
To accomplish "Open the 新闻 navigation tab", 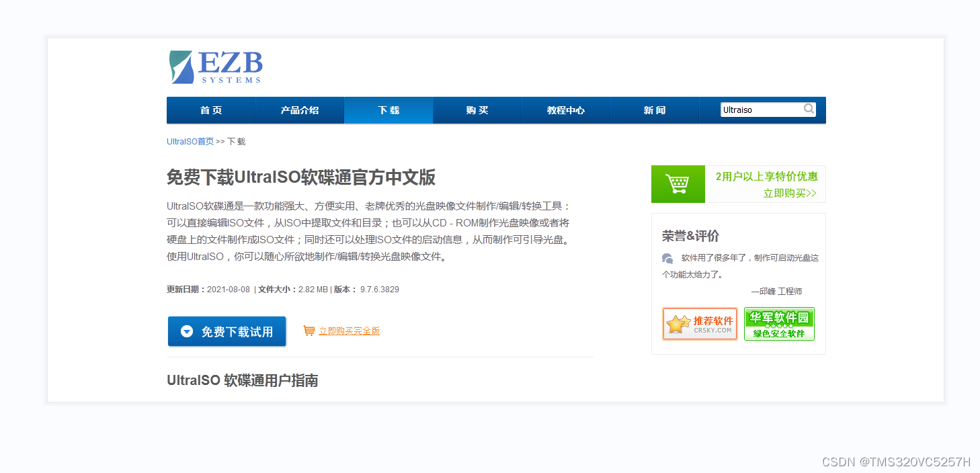I will pos(655,110).
